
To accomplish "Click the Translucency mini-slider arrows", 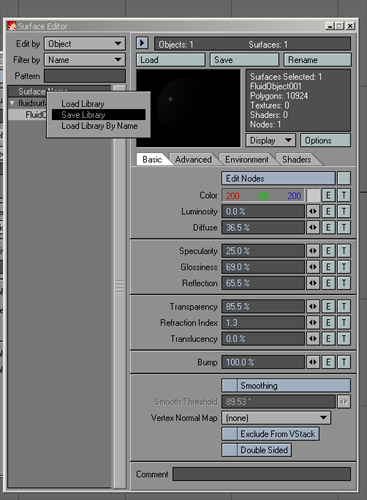I will (313, 338).
